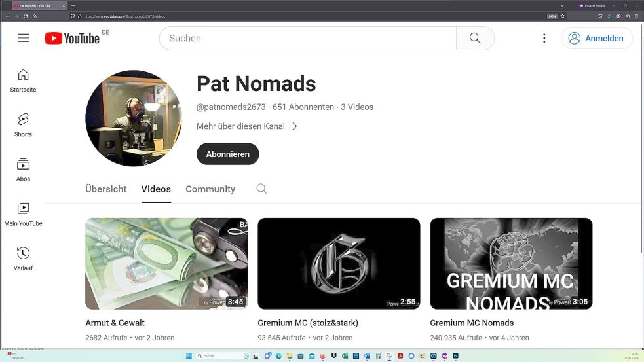This screenshot has height=362, width=644.
Task: Open Shorts from the sidebar
Action: click(x=23, y=125)
